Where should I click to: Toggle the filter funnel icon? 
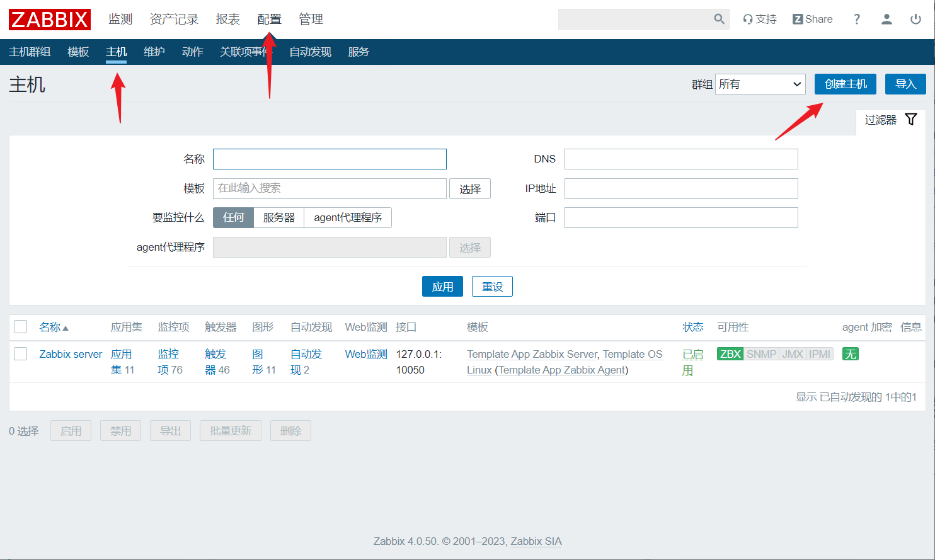(x=910, y=120)
